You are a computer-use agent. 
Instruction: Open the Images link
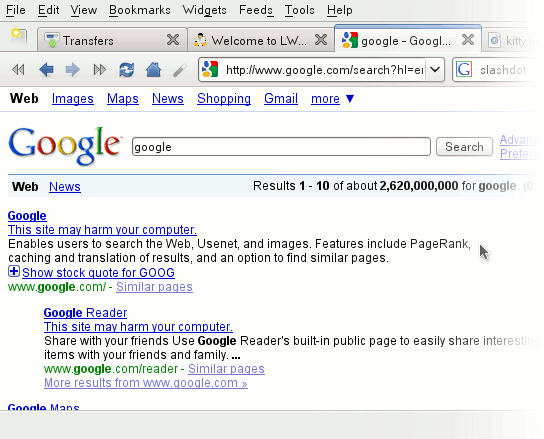tap(73, 99)
